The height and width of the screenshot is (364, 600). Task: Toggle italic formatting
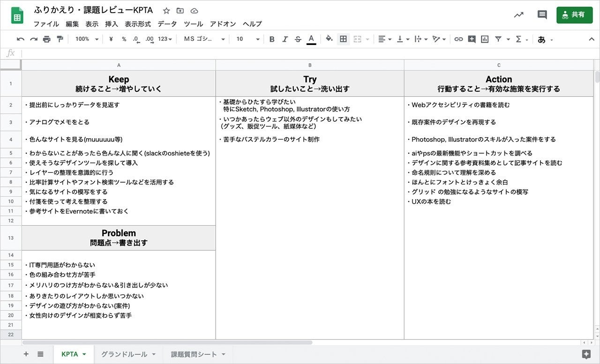pyautogui.click(x=285, y=39)
